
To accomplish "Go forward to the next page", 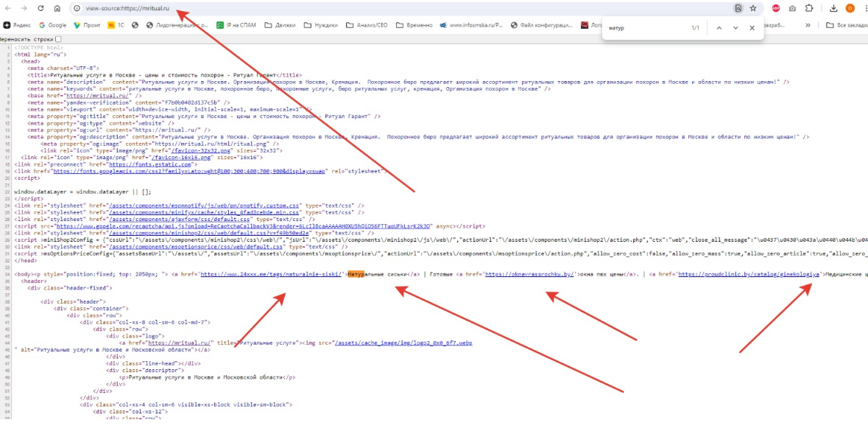I will pyautogui.click(x=24, y=8).
